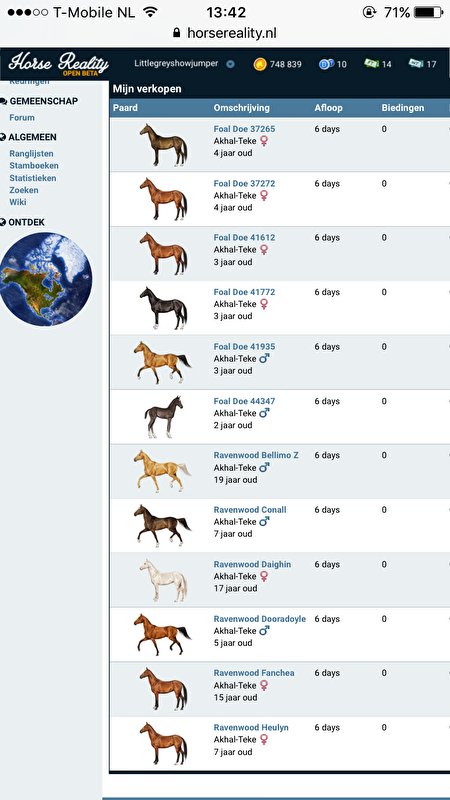Screen dimensions: 450x800
Task: Click the Foal Doe 41612 horse image
Action: (x=163, y=254)
